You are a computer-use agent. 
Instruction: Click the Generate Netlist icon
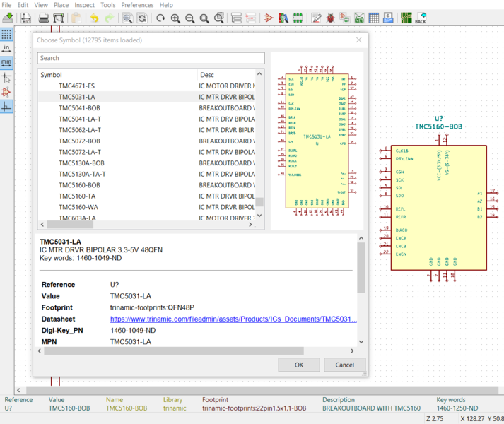click(359, 18)
